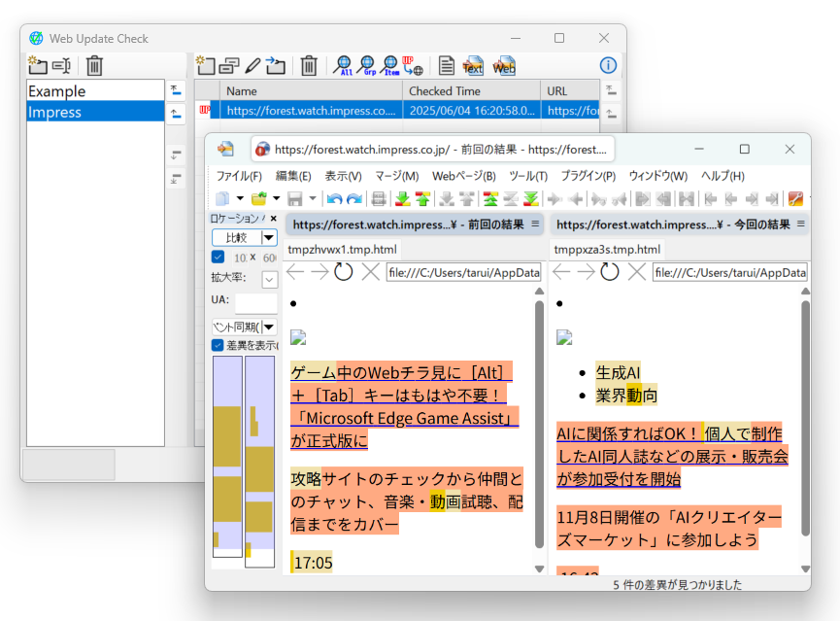Toggle the size checkbox beside 10 x 60
The width and height of the screenshot is (840, 621).
click(x=218, y=257)
